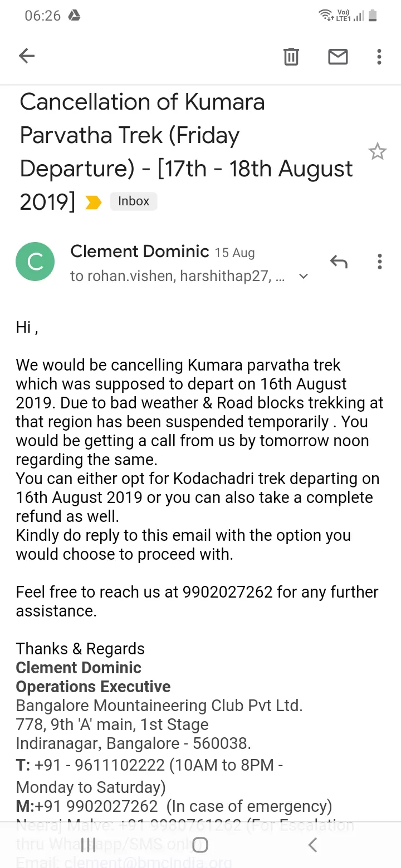Open the message options three-dot menu
Screen dimensions: 401x868
click(x=379, y=262)
